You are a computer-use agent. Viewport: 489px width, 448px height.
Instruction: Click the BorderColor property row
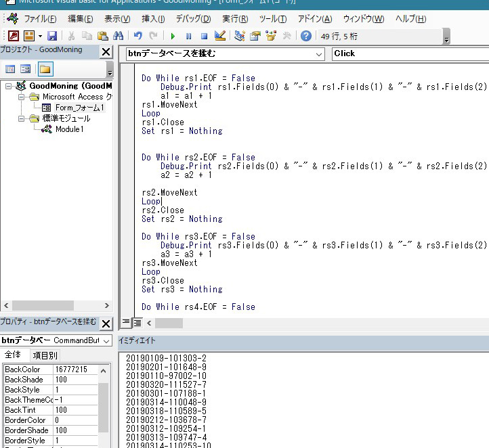[51, 420]
